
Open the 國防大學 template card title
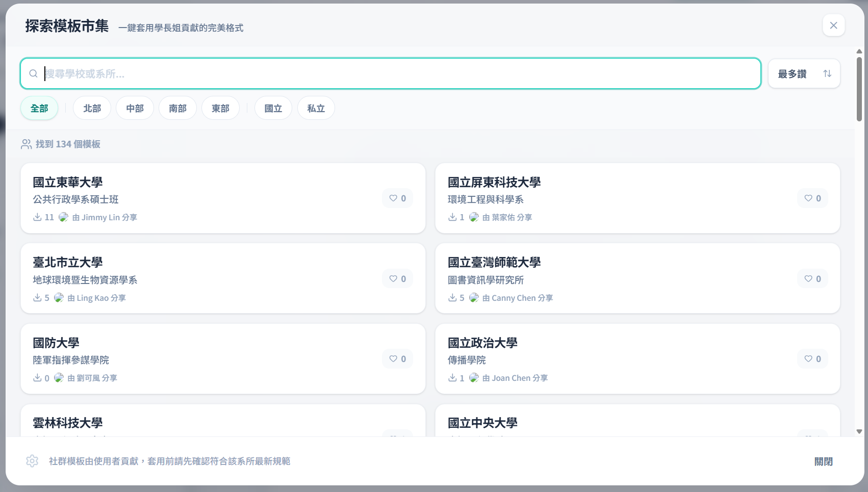56,343
